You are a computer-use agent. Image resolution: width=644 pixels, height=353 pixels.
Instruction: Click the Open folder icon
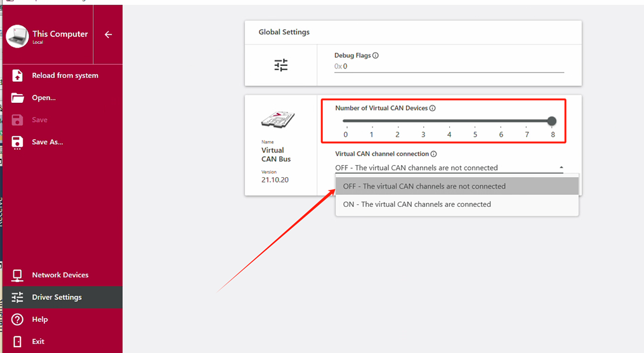18,98
